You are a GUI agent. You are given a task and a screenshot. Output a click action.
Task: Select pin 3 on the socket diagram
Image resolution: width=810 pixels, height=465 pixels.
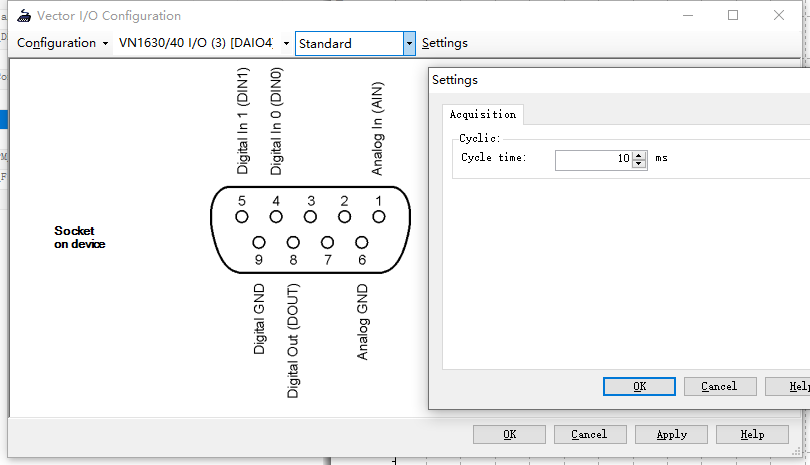(x=310, y=217)
